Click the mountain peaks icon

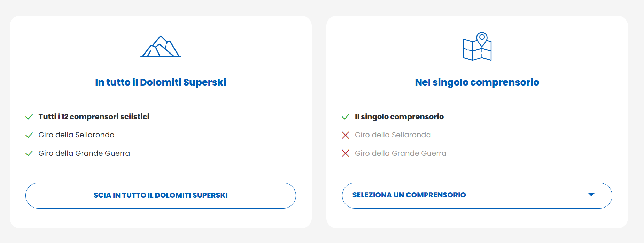(x=161, y=47)
